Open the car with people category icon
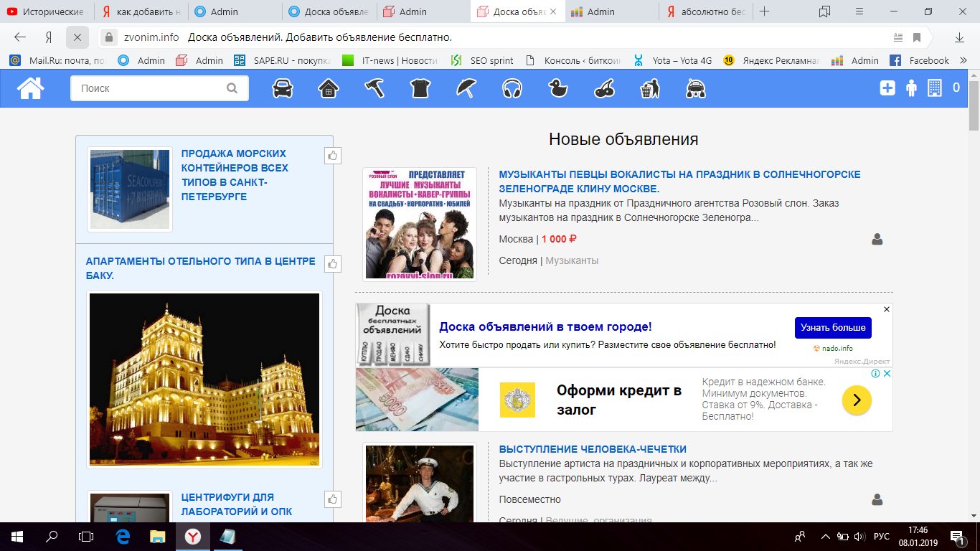980x551 pixels. [x=696, y=88]
